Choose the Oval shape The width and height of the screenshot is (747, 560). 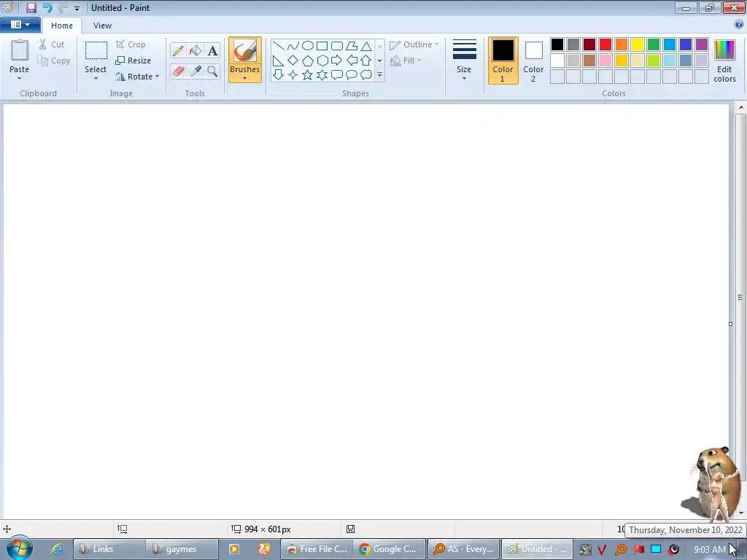(x=308, y=46)
